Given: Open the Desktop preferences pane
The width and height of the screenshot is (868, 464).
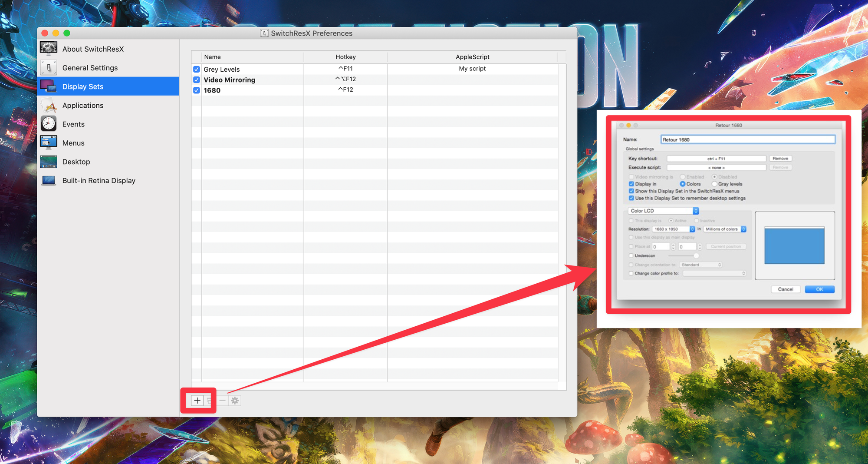Looking at the screenshot, I should tap(108, 162).
